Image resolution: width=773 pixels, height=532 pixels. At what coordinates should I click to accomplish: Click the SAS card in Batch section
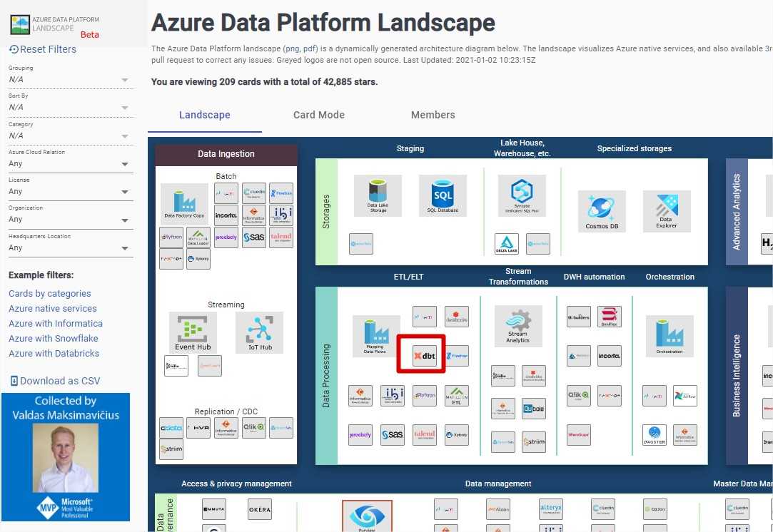[254, 237]
